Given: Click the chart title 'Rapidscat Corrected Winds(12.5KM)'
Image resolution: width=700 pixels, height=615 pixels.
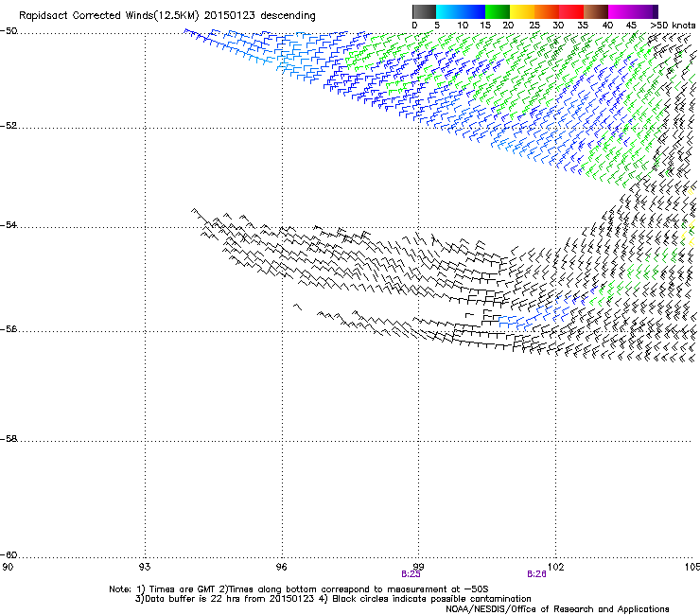Looking at the screenshot, I should 109,16.
